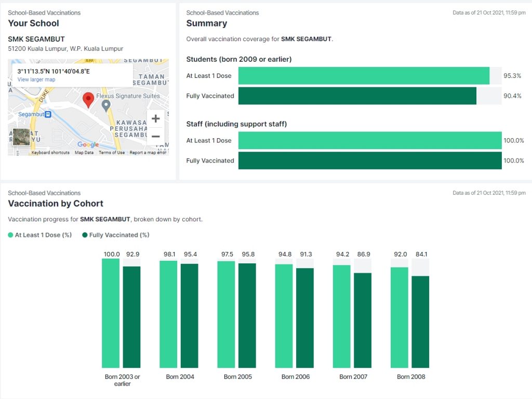Open map Keyboard shortcuts
The height and width of the screenshot is (399, 532).
pos(50,153)
